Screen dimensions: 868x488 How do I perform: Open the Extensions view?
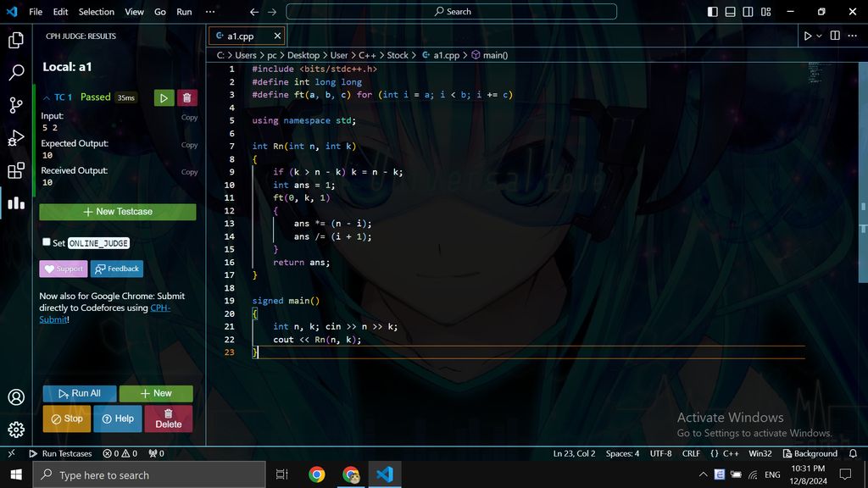coord(16,170)
